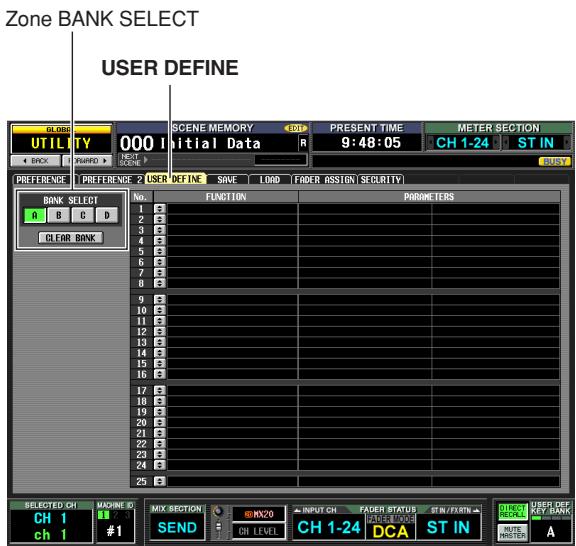Select the ST IN meter section
This screenshot has width=576, height=546.
pos(536,143)
